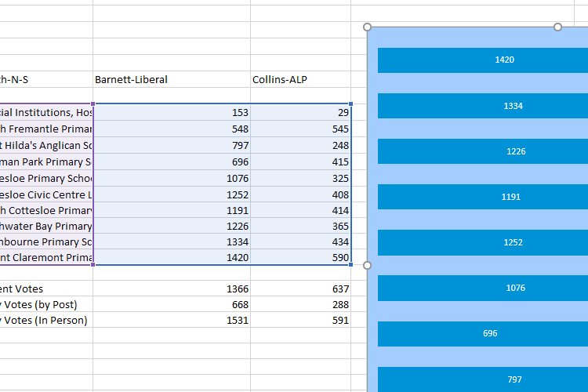Click the chart's left-middle resize handle
Image resolution: width=588 pixels, height=392 pixels.
click(367, 265)
